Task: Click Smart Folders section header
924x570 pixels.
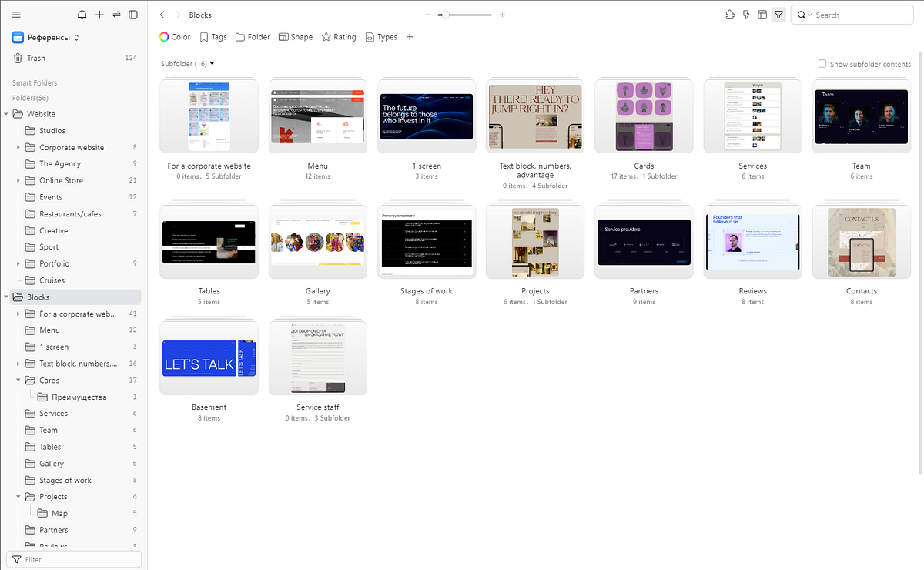Action: click(x=35, y=83)
